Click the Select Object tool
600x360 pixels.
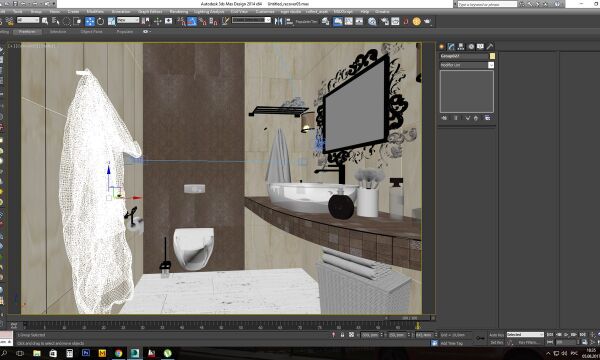45,21
